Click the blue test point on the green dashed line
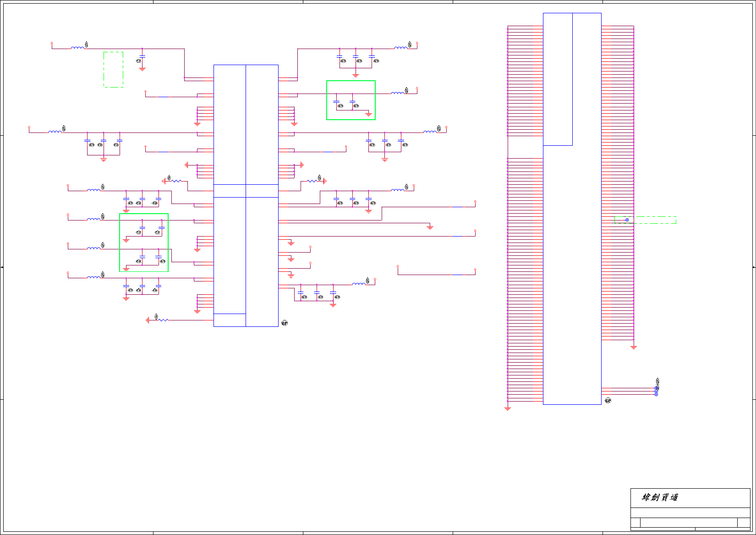Viewport: 756px width, 535px height. point(627,220)
